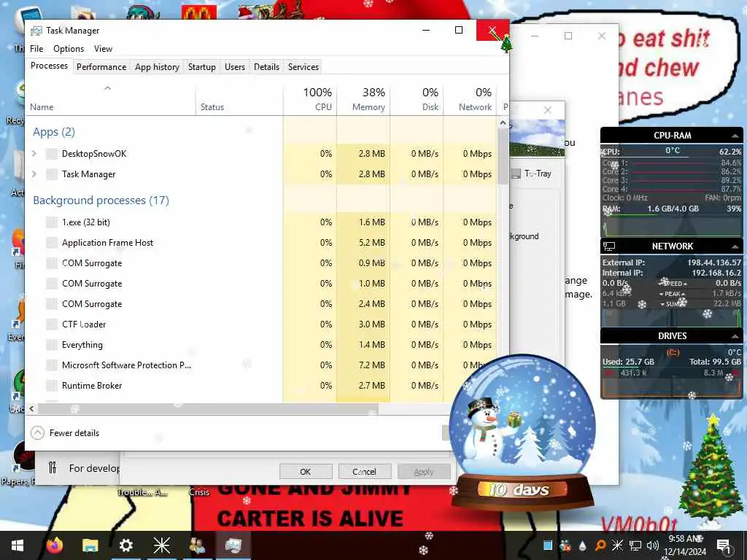Viewport: 747px width, 560px height.
Task: Click the RAM usage bar in CPU-RAM widget
Action: [672, 215]
